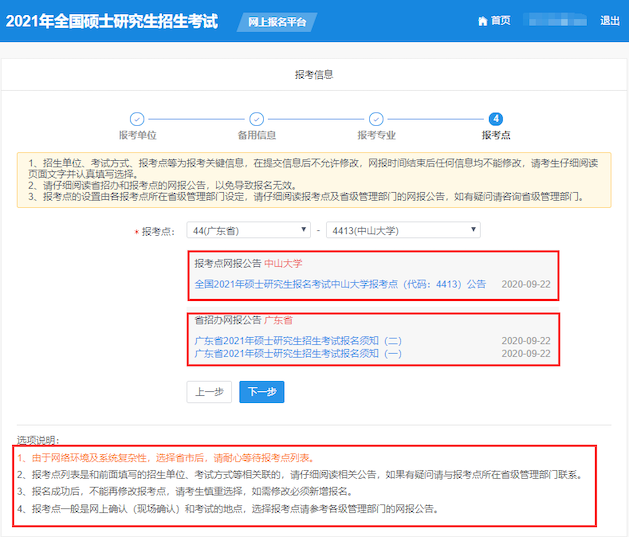Open the 中山大学报考点(代码:4413)公告 link
Image resolution: width=629 pixels, height=537 pixels.
(x=339, y=284)
